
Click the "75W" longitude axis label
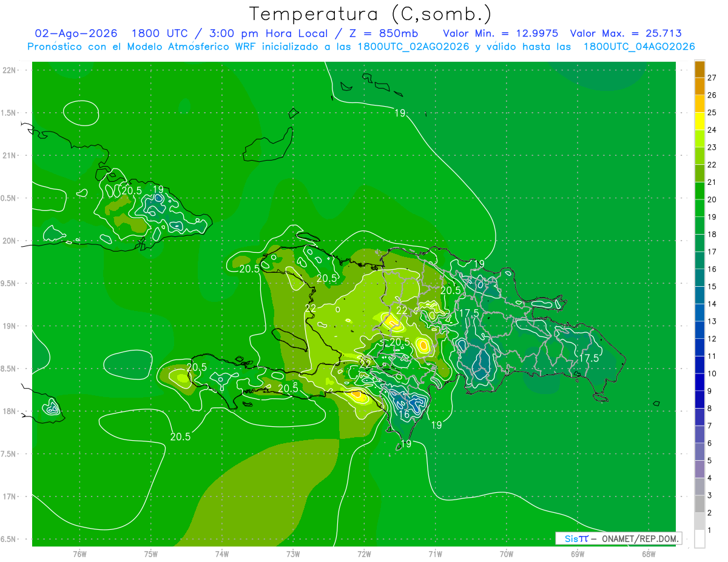coord(151,554)
